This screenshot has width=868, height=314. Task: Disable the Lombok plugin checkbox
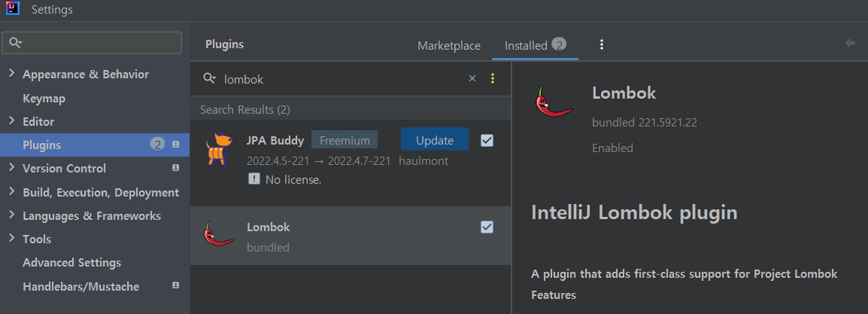[487, 227]
